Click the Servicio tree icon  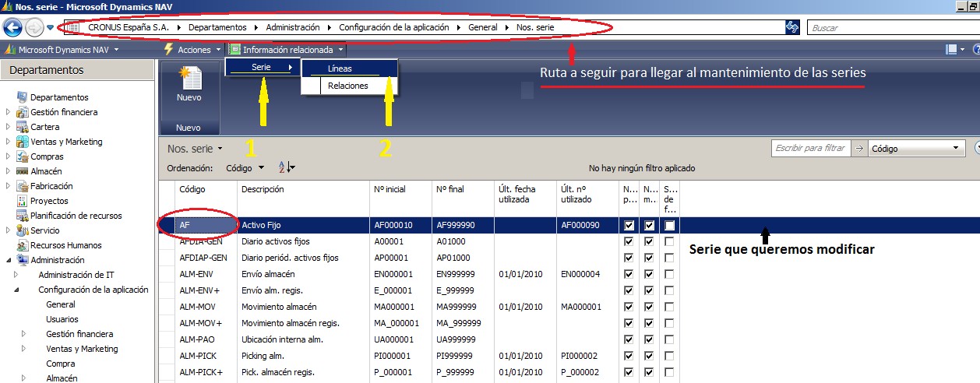click(22, 230)
